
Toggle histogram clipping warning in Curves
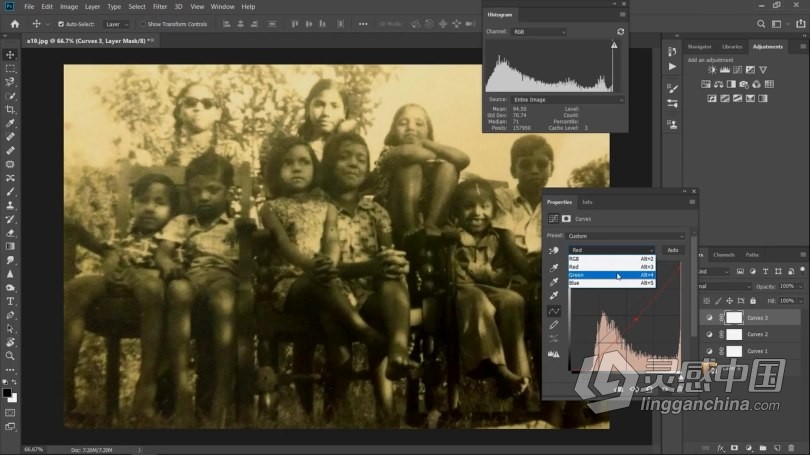pos(554,354)
